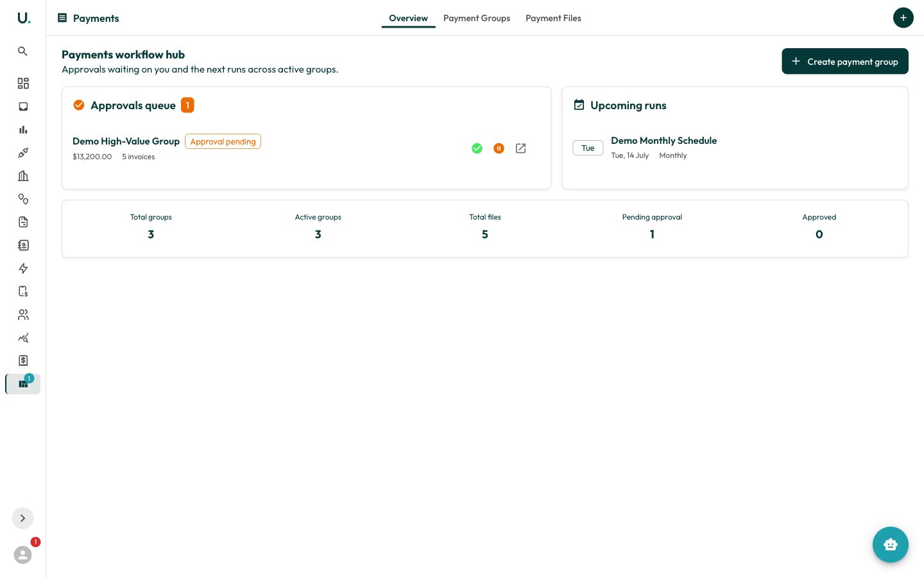
Task: Pause Demo High-Value Group with orange icon
Action: click(x=499, y=148)
